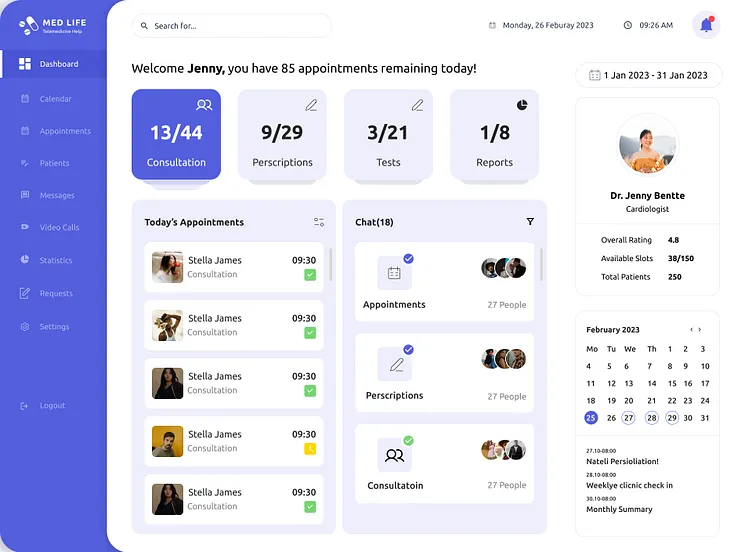Image resolution: width=752 pixels, height=552 pixels.
Task: Toggle green check on second Stella James appointment
Action: pos(310,333)
